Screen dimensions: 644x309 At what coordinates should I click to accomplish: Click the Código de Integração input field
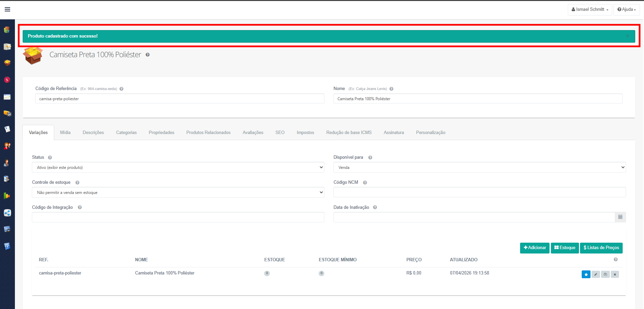pyautogui.click(x=178, y=217)
